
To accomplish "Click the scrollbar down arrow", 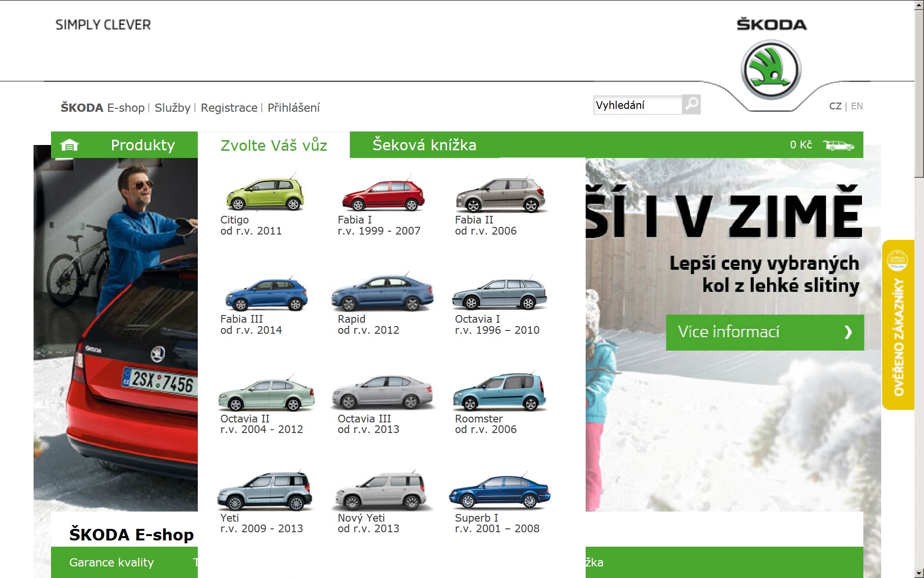I will (919, 573).
